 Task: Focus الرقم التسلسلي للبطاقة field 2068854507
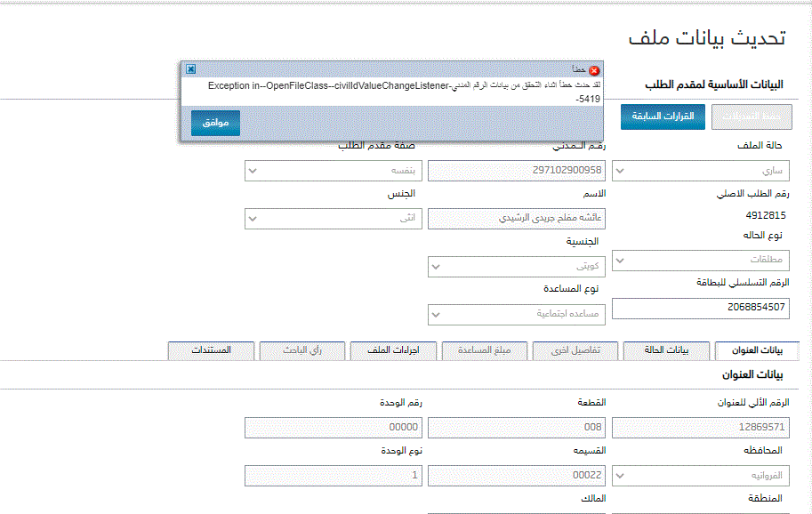point(701,308)
